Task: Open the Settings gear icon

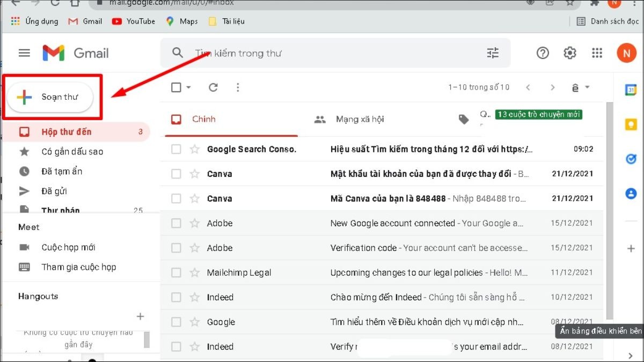Action: [570, 53]
